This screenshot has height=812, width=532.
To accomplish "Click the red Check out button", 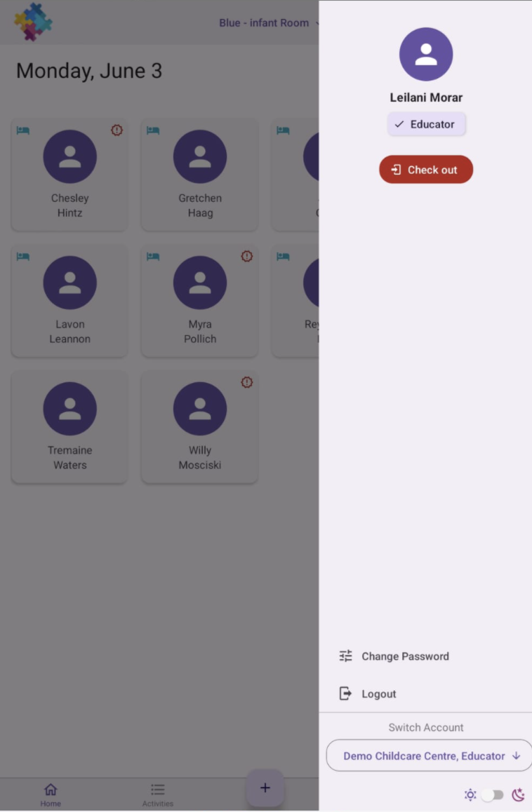I will point(426,169).
